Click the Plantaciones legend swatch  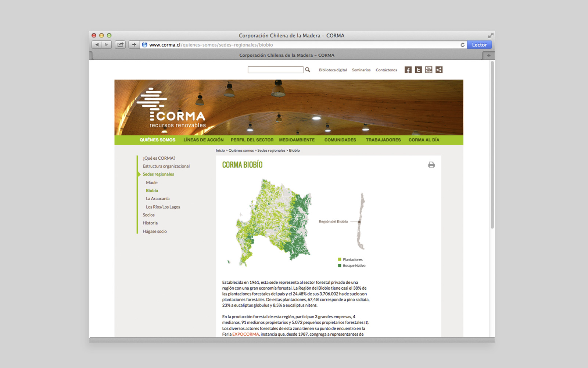point(340,259)
